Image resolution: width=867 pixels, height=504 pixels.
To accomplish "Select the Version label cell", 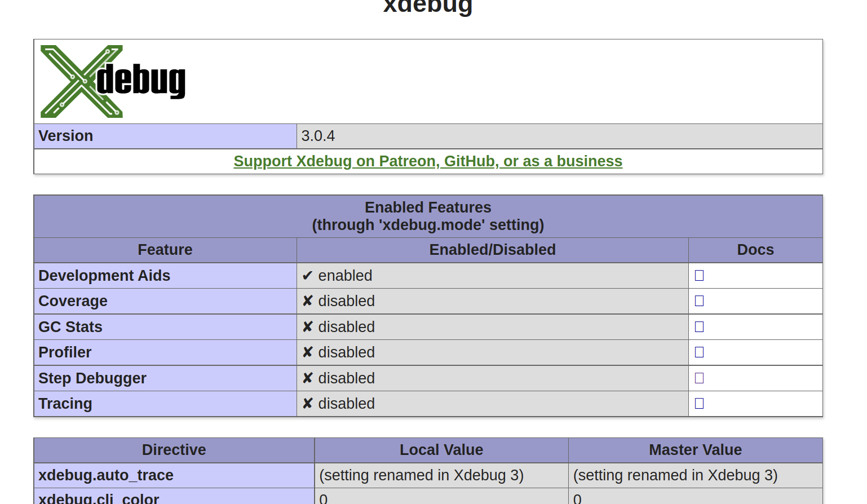I will [165, 136].
